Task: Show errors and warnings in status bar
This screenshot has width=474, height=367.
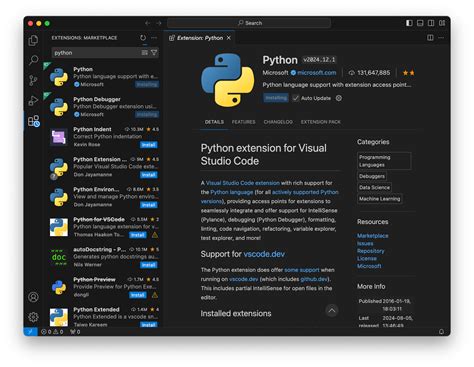Action: [x=52, y=332]
